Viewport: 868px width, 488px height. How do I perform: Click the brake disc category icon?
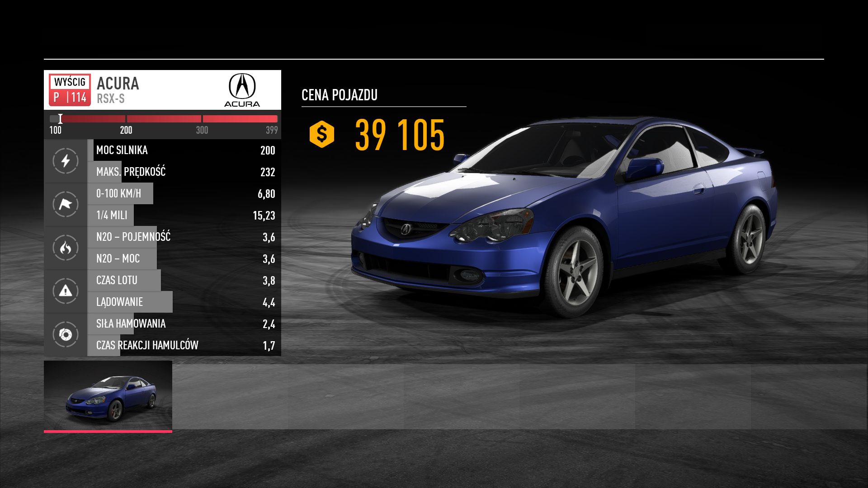[66, 334]
